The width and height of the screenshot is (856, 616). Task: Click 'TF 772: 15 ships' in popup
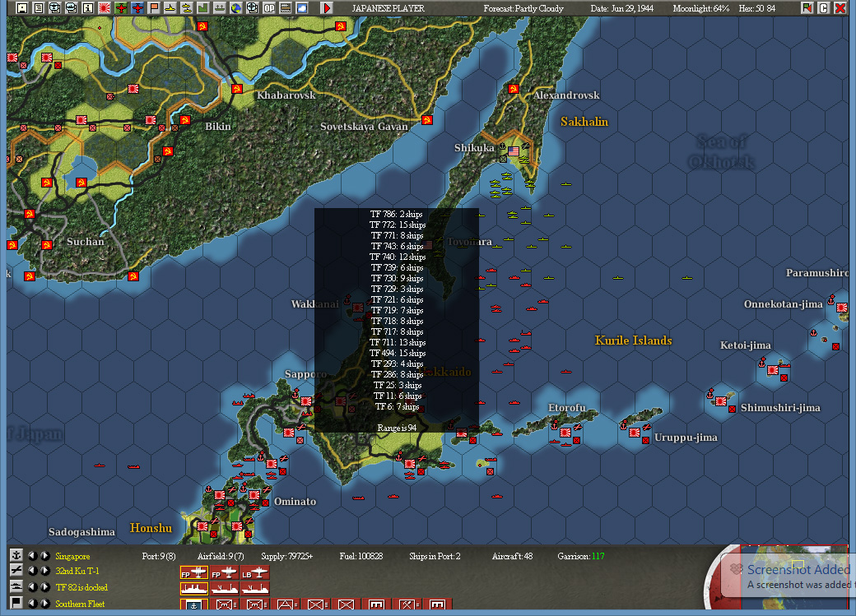tap(398, 225)
